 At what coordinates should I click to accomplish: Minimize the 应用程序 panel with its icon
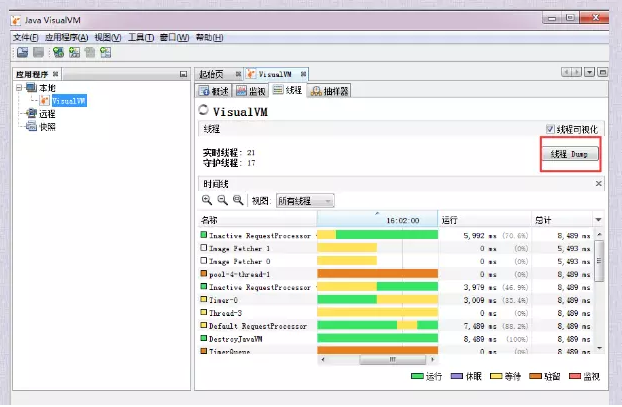point(182,74)
